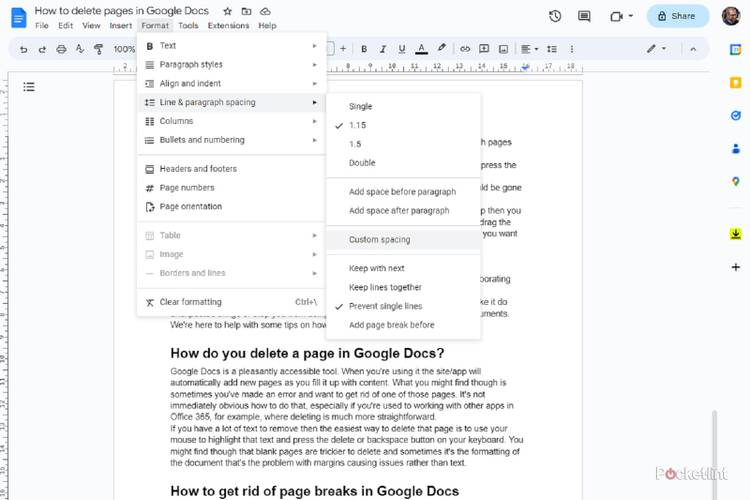Click the Share button
This screenshot has width=750, height=500.
click(678, 16)
